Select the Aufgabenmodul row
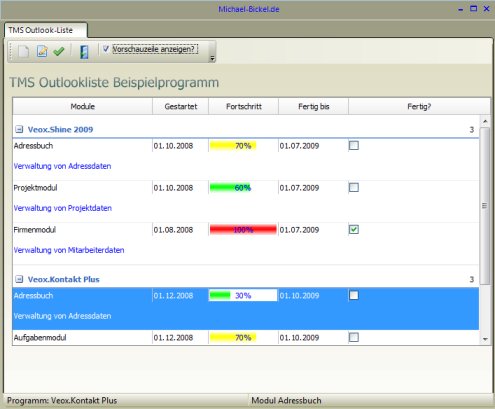Screen dimensions: 495x409 (x=246, y=337)
